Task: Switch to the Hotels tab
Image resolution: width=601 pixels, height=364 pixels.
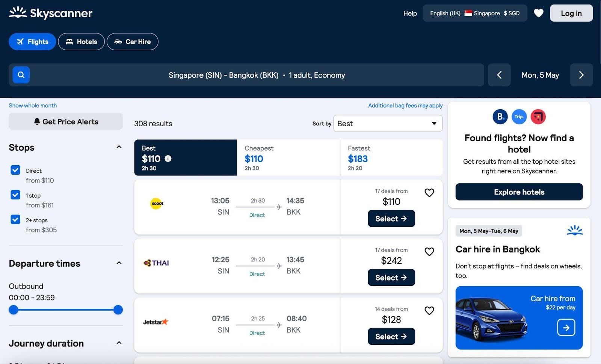Action: (x=81, y=42)
